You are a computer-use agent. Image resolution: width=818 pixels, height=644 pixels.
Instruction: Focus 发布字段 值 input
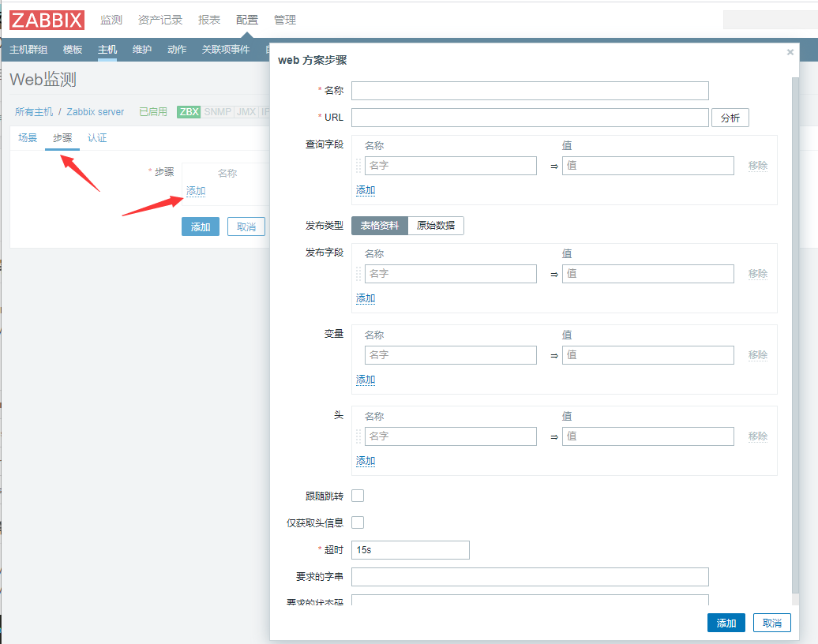tap(648, 274)
